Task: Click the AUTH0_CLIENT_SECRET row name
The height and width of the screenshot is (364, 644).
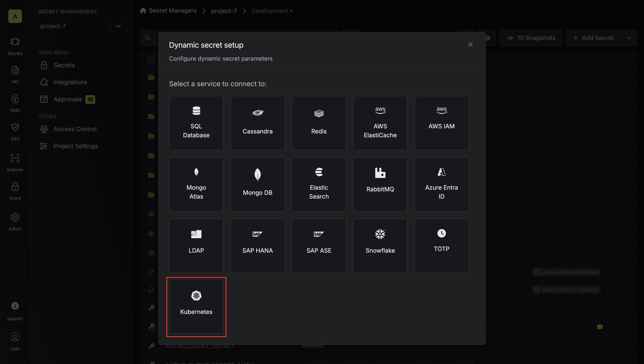Action: tap(200, 346)
